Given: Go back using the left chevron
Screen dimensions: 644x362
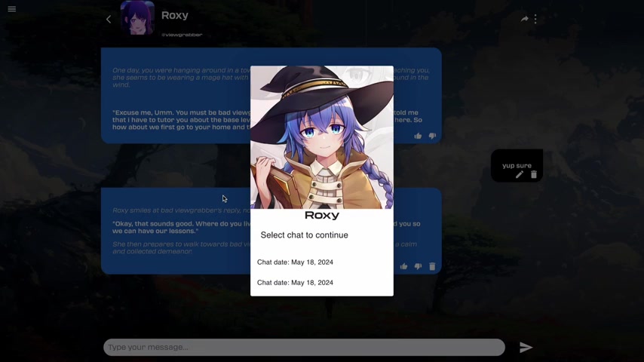Looking at the screenshot, I should click(109, 20).
